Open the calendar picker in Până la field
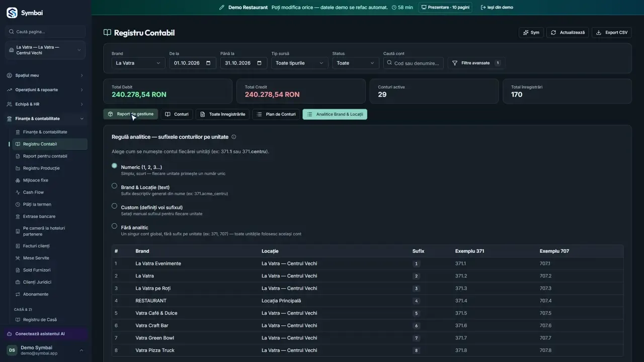The width and height of the screenshot is (644, 362). click(259, 63)
